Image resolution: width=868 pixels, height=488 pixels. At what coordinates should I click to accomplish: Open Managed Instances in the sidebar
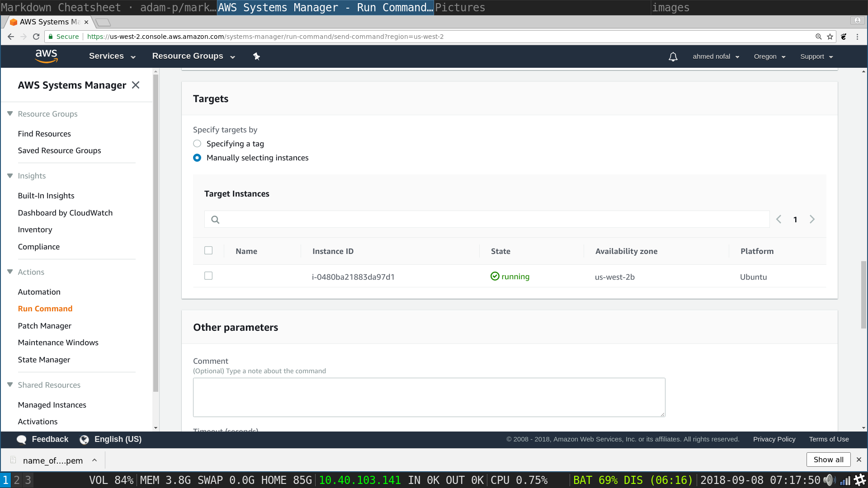(52, 405)
